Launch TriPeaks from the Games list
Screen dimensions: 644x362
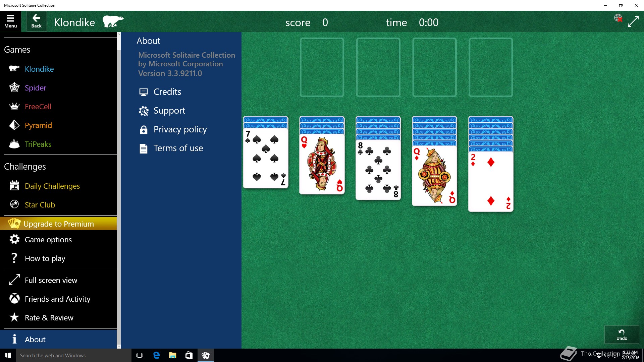(38, 144)
